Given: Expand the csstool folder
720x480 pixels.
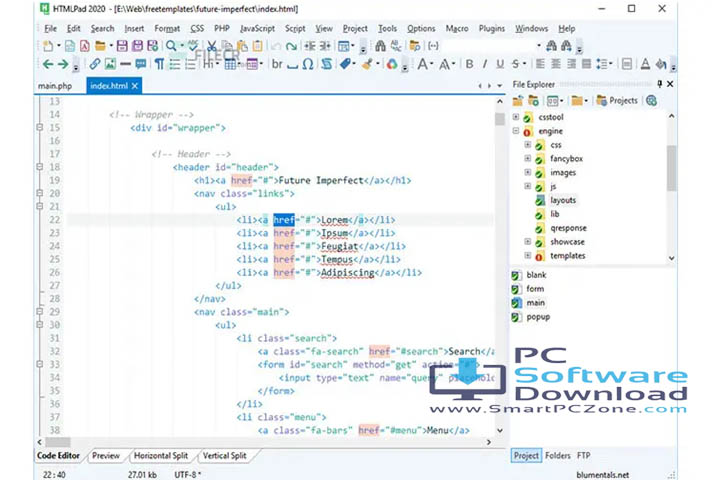Looking at the screenshot, I should (516, 117).
